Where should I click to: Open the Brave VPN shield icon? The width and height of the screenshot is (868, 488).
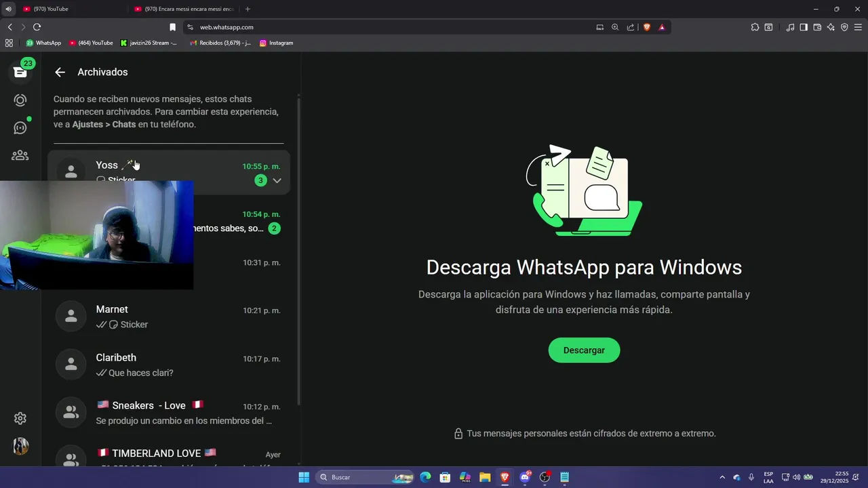tap(844, 27)
